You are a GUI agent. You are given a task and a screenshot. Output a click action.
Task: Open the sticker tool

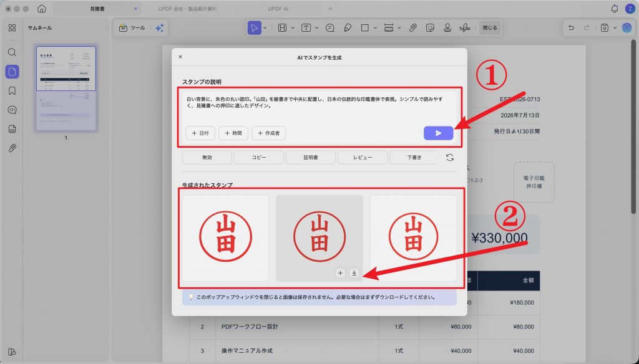point(430,27)
